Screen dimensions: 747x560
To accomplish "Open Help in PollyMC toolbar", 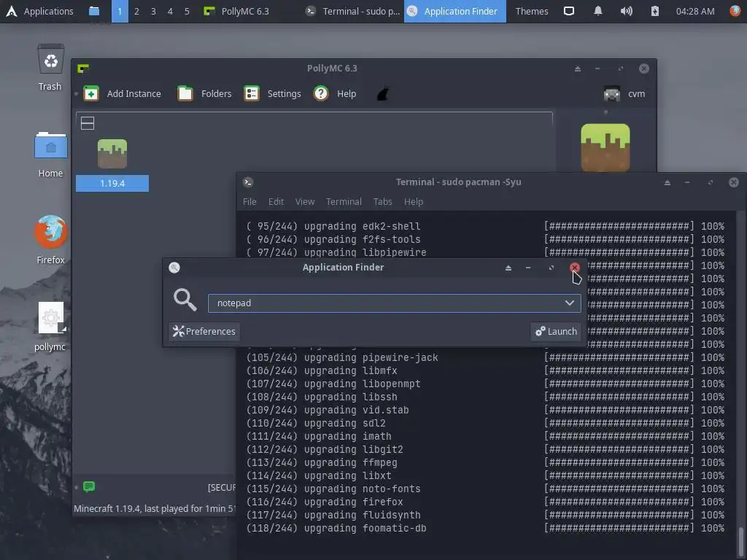I will pyautogui.click(x=335, y=94).
